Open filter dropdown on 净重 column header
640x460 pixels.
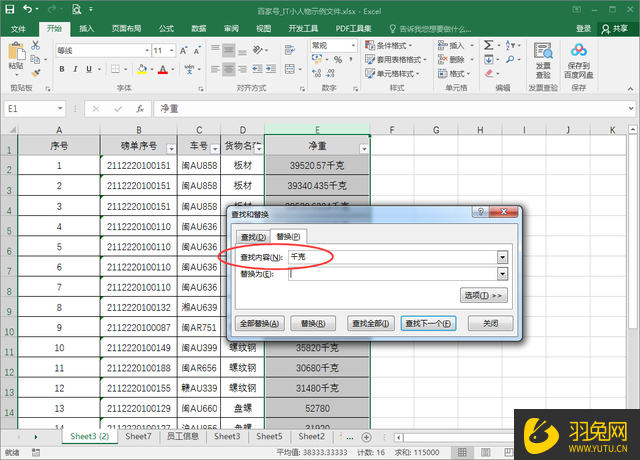point(364,149)
